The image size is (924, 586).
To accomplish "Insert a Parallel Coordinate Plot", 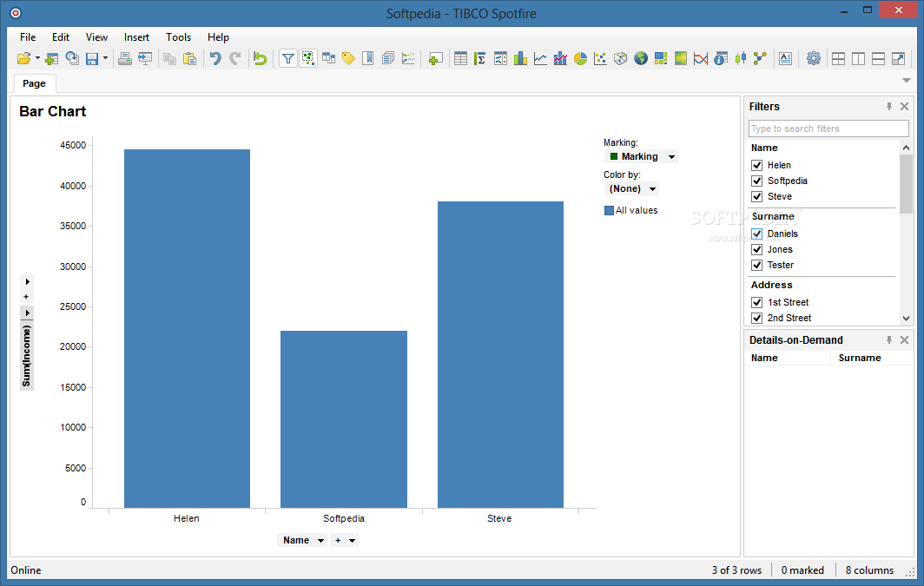I will point(701,58).
